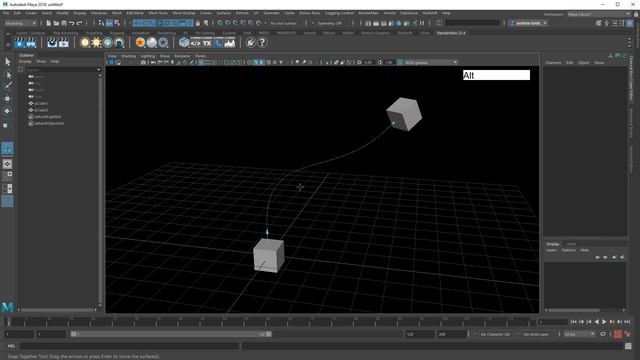Open the viewport Panels menu
640x360 pixels.
click(200, 56)
